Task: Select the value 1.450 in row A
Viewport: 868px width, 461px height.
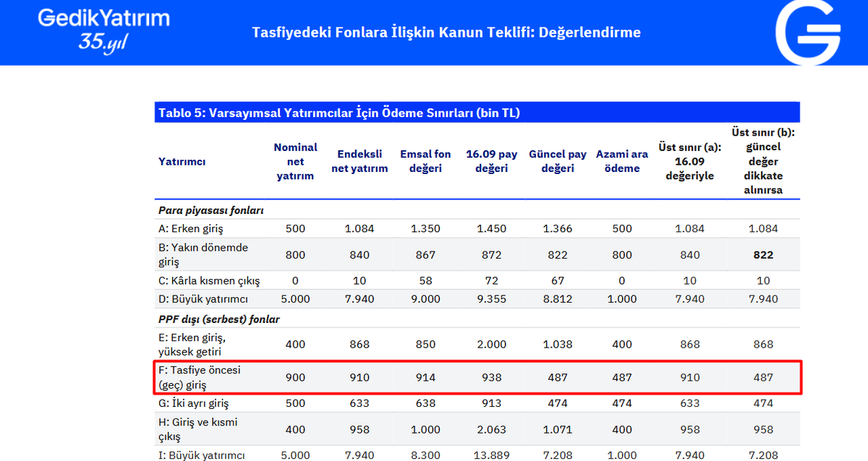Action: point(492,228)
